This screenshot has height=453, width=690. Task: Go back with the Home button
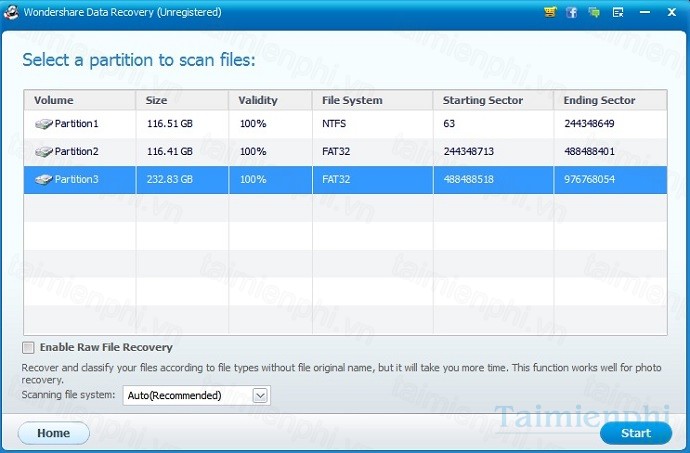click(x=54, y=433)
